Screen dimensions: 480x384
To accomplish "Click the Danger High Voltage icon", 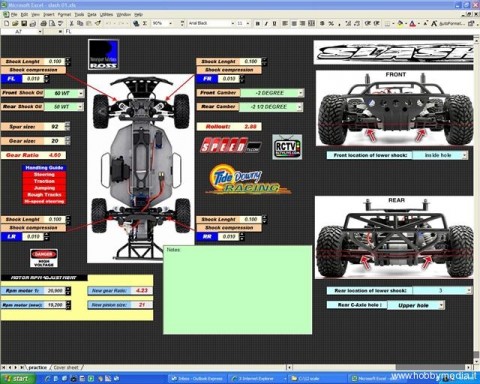I will pos(44,258).
